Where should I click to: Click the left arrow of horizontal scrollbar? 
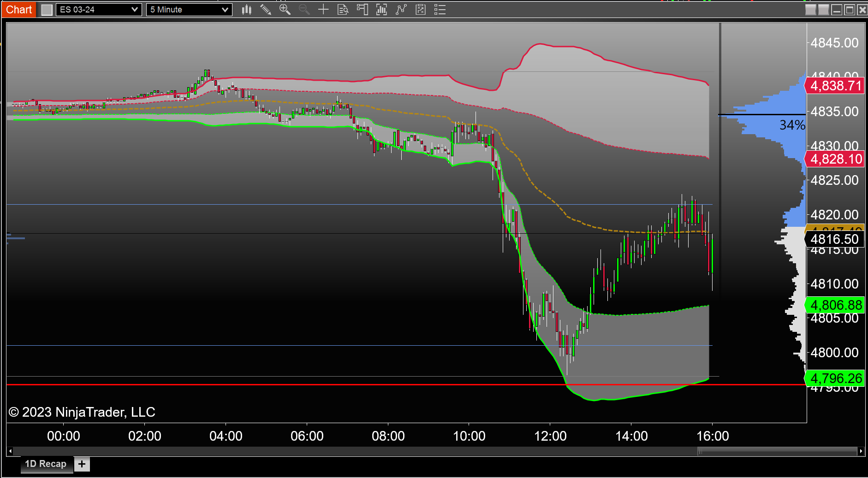tap(10, 451)
